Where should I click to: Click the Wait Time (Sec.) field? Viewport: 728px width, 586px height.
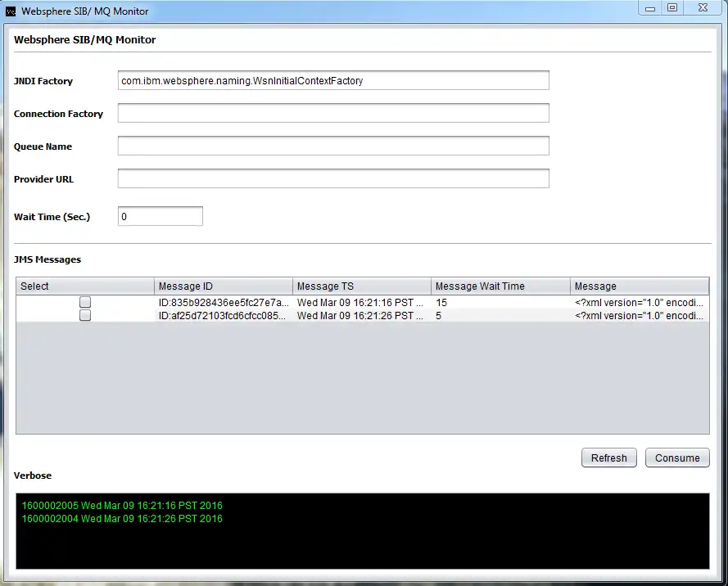point(161,217)
